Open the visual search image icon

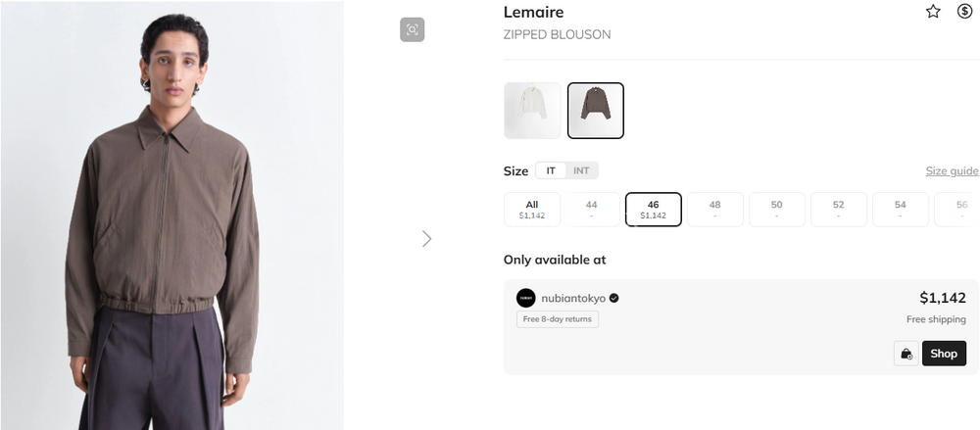[412, 29]
